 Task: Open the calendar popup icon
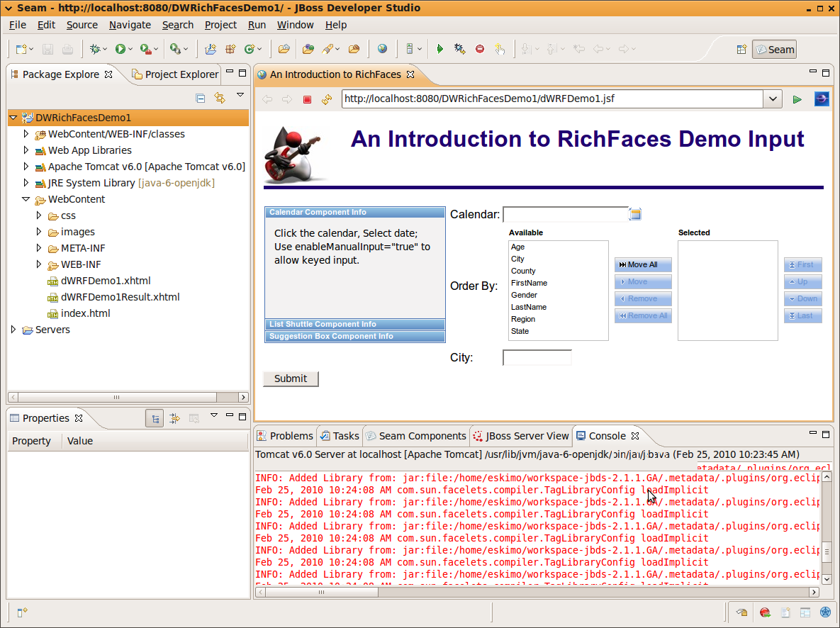click(x=635, y=214)
